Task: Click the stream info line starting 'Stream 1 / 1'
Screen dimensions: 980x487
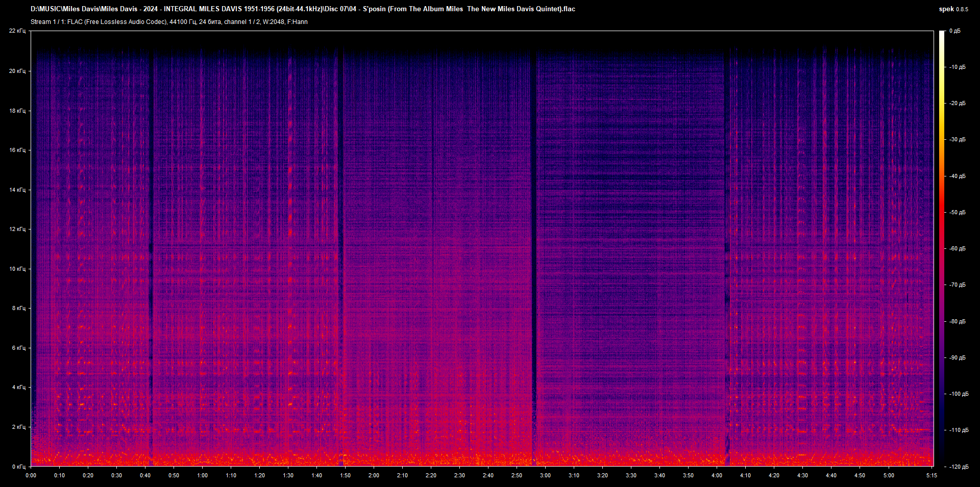Action: [169, 22]
